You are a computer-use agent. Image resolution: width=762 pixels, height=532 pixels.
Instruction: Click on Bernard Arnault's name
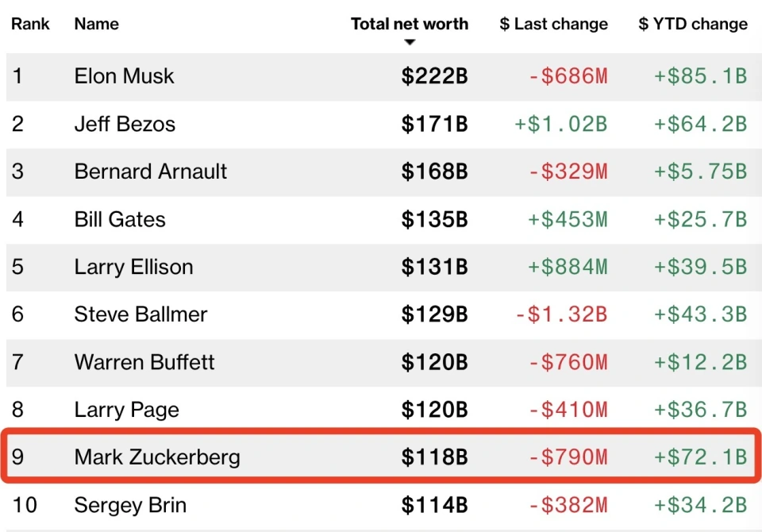tap(151, 172)
